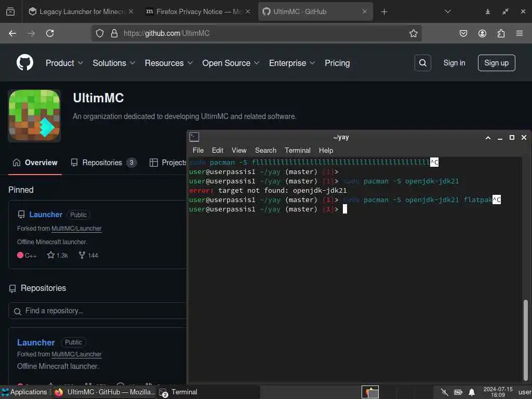Expand the Open Source dropdown
532x399 pixels.
[231, 63]
